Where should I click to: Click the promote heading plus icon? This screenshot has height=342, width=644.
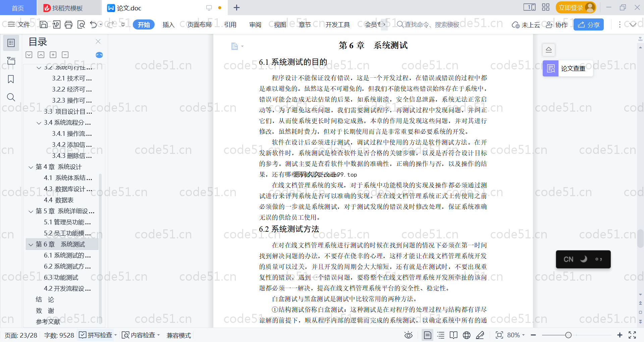[x=53, y=55]
